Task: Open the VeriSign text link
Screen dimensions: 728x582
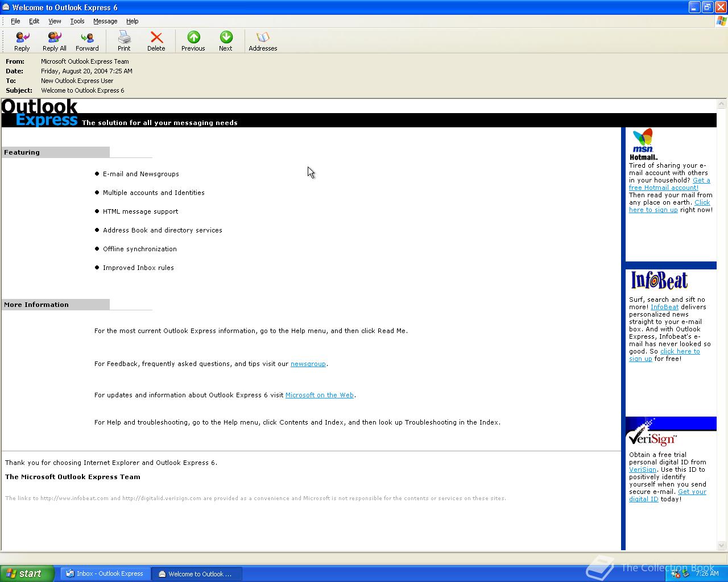Action: coord(643,469)
